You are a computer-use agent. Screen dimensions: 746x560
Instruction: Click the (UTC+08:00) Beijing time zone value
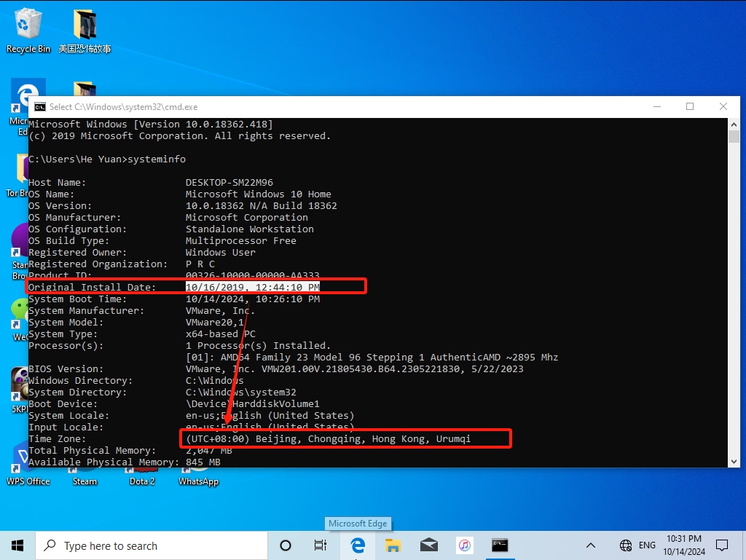[329, 439]
